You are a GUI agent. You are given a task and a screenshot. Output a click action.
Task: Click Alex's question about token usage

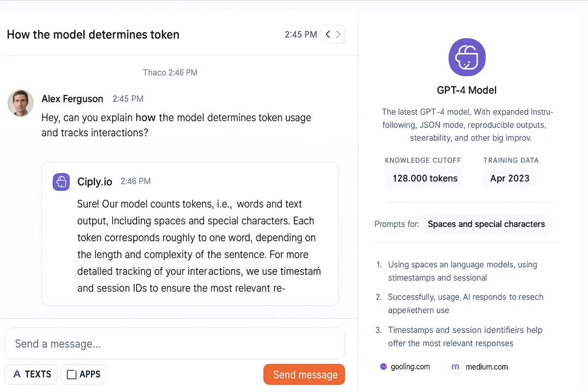click(176, 125)
